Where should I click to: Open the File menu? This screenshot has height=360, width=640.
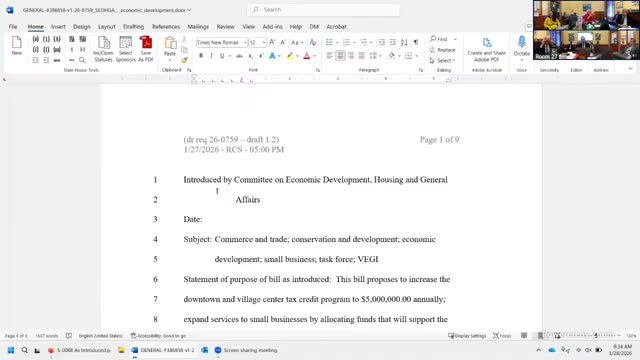pos(13,27)
